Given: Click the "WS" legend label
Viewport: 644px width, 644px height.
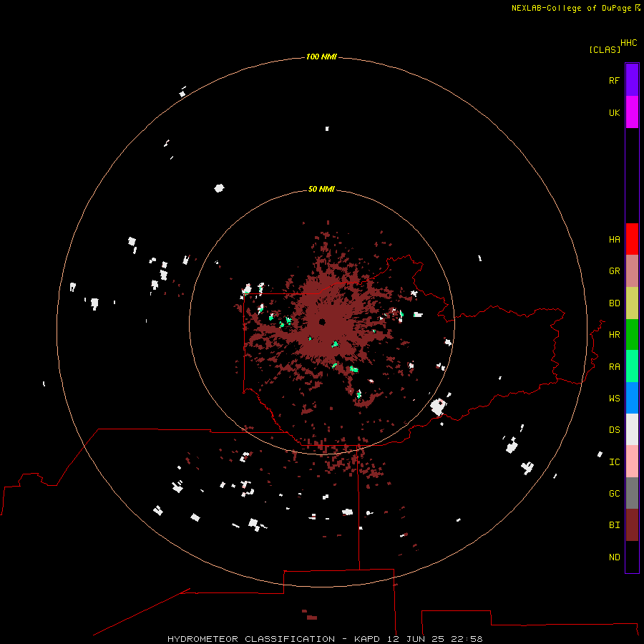Looking at the screenshot, I should coord(614,398).
